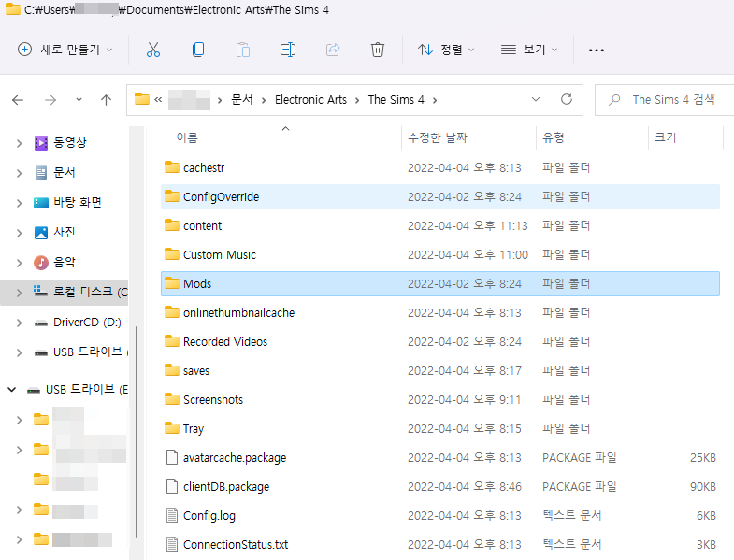This screenshot has height=560, width=734.
Task: Click the Cut scissors icon
Action: [x=153, y=50]
